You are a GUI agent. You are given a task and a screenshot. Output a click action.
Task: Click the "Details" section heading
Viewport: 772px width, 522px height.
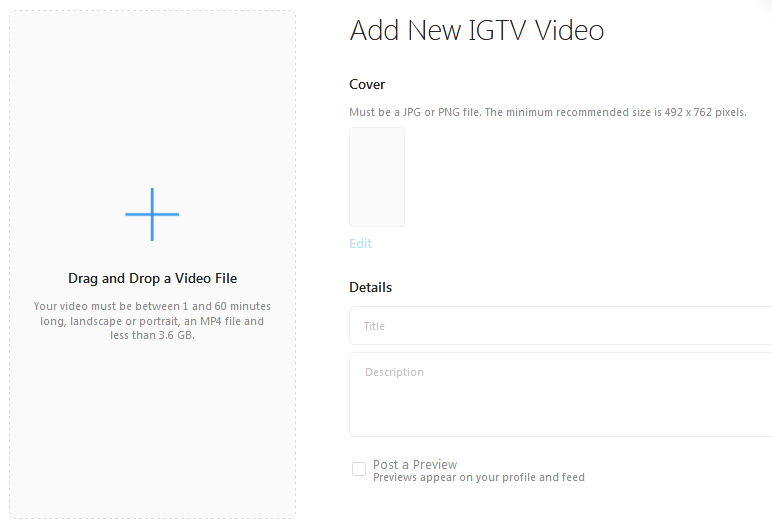[x=370, y=287]
